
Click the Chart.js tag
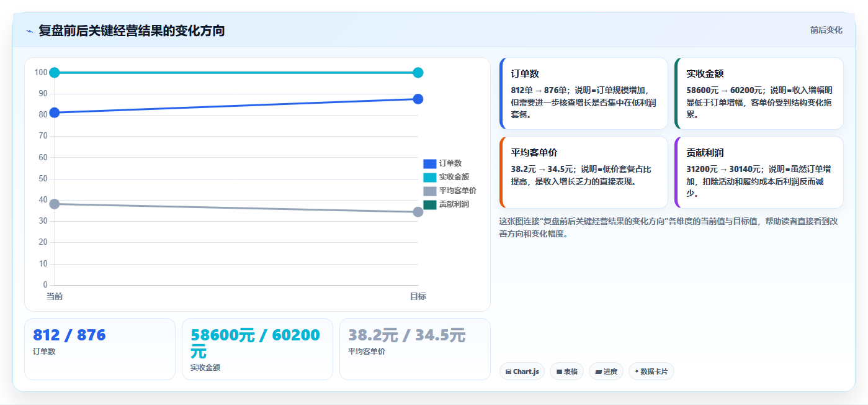(x=522, y=371)
